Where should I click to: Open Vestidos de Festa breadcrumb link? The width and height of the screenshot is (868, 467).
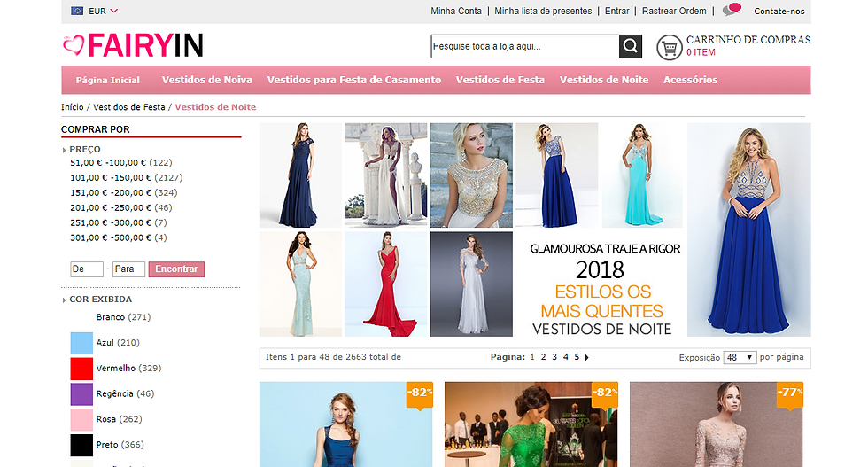point(129,107)
